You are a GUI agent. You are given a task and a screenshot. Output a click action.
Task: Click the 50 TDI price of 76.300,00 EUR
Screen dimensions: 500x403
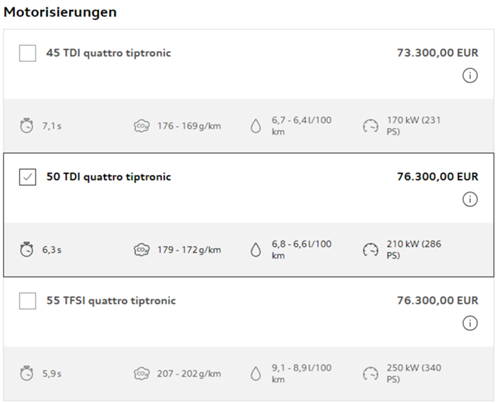click(x=437, y=177)
